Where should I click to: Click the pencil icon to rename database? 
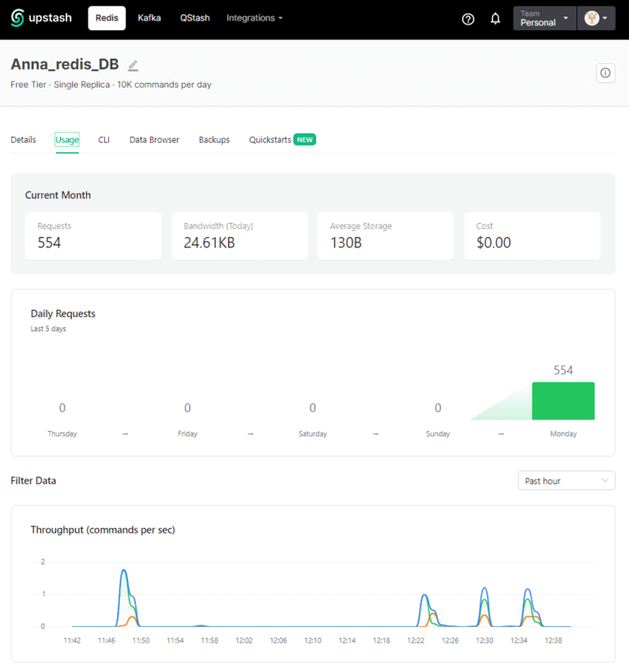[133, 66]
